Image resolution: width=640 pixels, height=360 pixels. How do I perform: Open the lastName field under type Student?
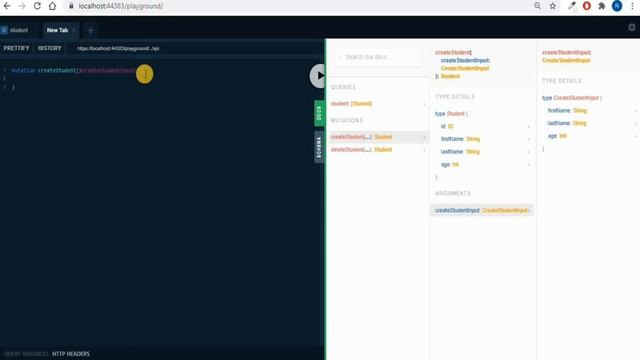[482, 152]
